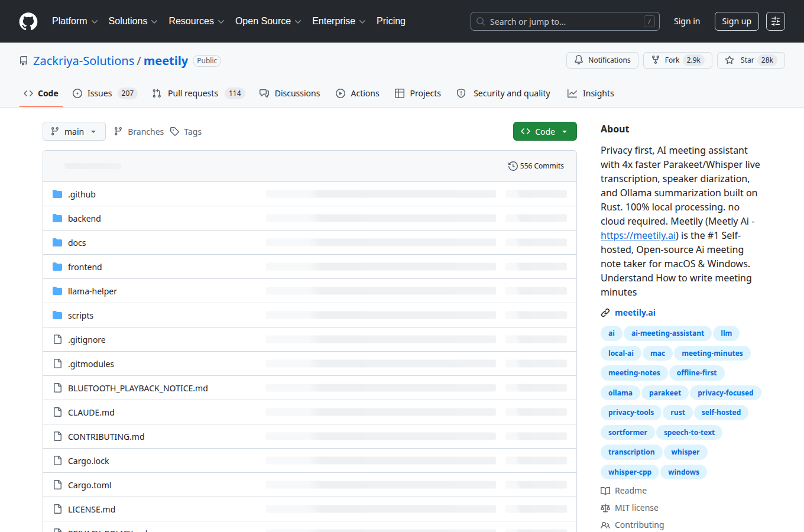Focus the Search or jump to field
The width and height of the screenshot is (804, 532).
[565, 21]
